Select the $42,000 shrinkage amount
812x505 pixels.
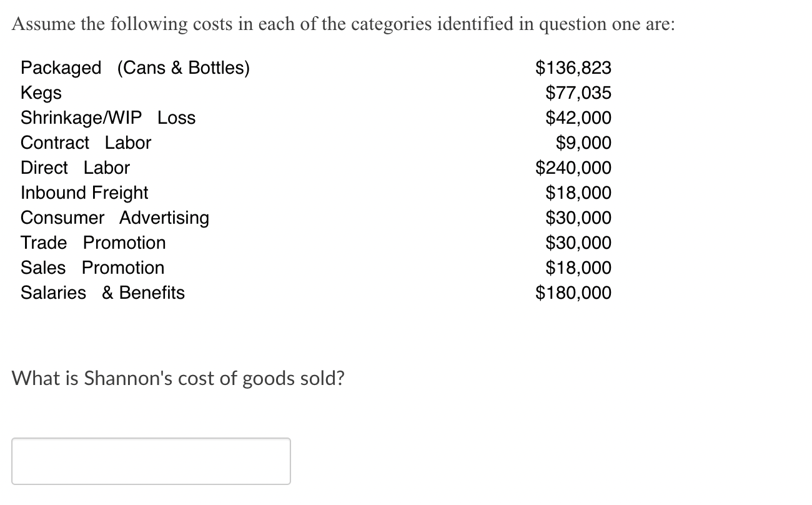coord(578,117)
